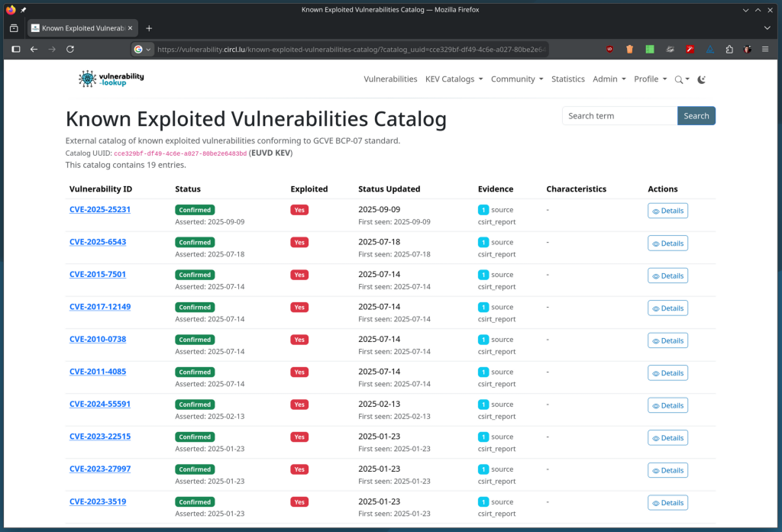Open the magnifier search dropdown in navbar
This screenshot has width=782, height=532.
coord(681,79)
